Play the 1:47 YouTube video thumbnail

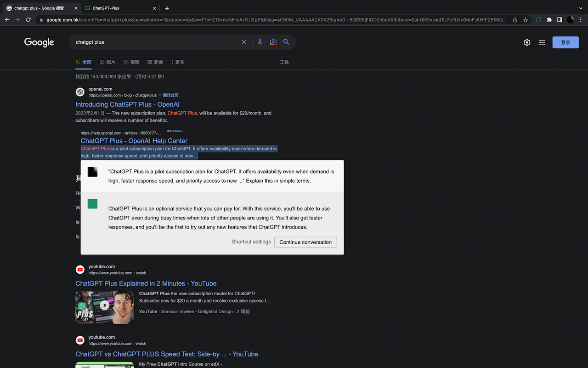click(105, 307)
